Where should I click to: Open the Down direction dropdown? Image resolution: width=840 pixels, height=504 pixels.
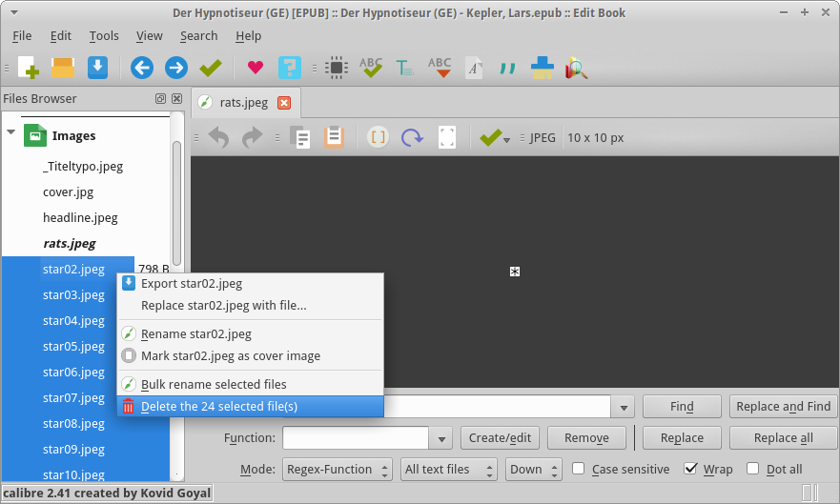pos(534,469)
